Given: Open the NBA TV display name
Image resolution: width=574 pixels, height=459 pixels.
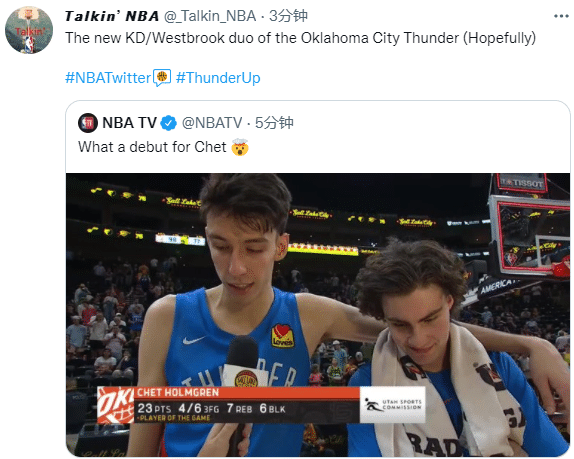Looking at the screenshot, I should (x=129, y=123).
